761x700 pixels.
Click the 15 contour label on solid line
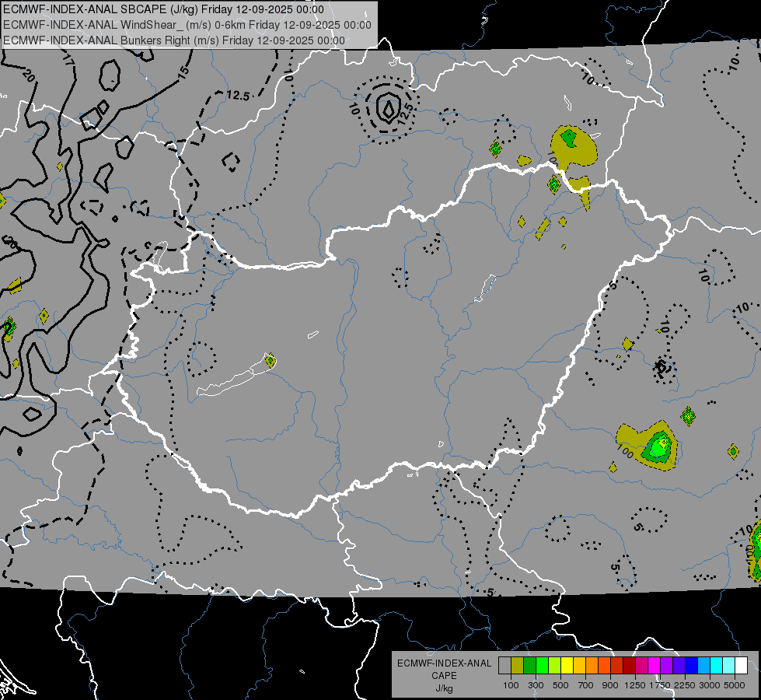click(183, 72)
